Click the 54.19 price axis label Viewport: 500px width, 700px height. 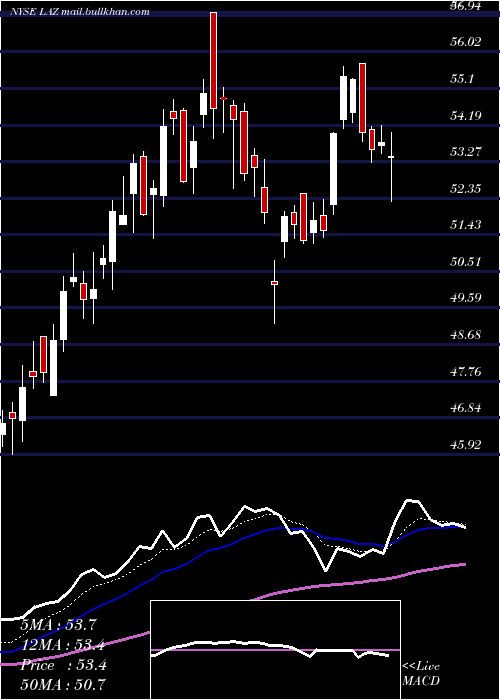(x=466, y=116)
